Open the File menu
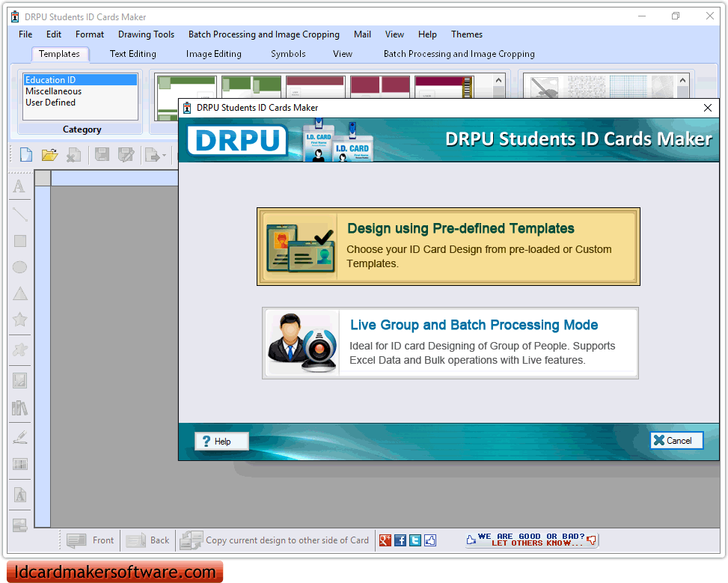Screen dimensions: 728x583 point(25,34)
